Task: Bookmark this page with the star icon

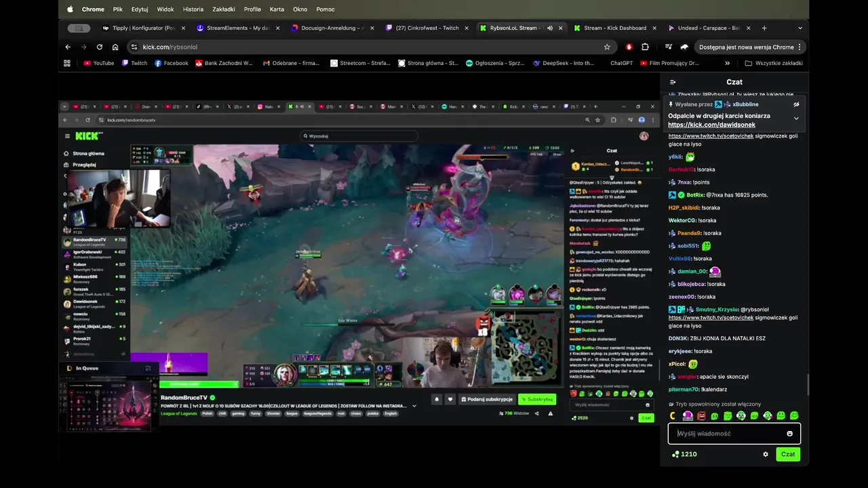Action: tap(607, 47)
